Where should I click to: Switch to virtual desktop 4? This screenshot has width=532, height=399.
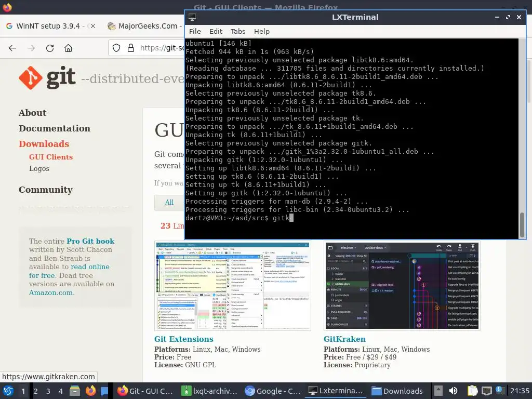coord(61,391)
